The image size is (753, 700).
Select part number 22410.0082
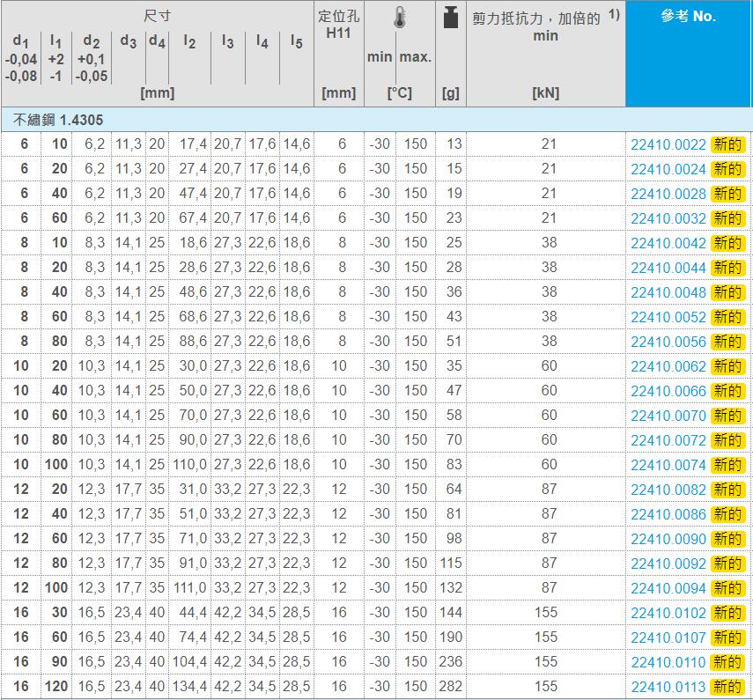coord(668,490)
